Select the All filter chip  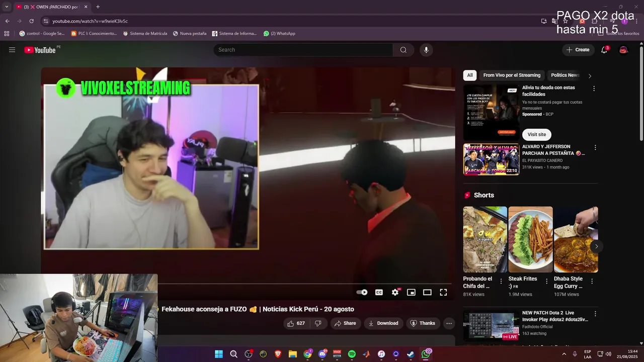coord(470,75)
